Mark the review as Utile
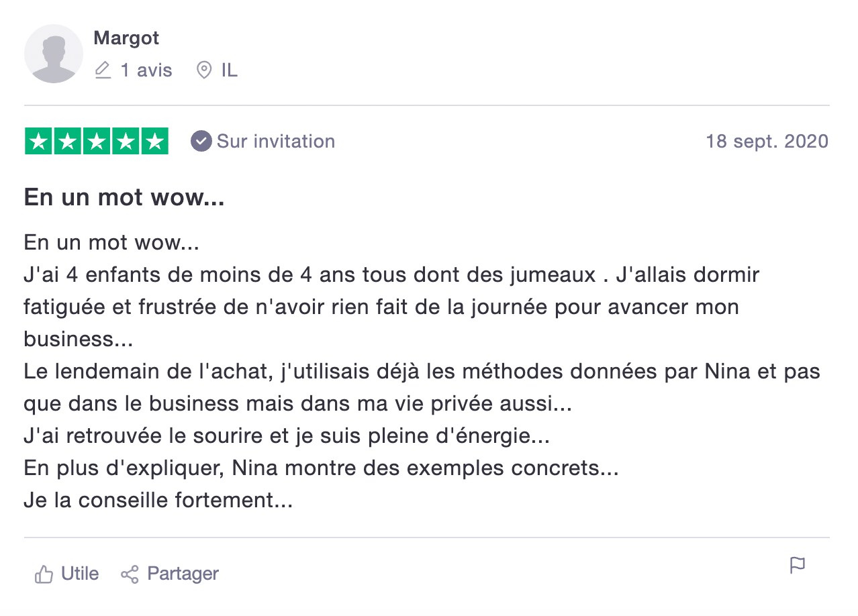This screenshot has height=616, width=858. [80, 574]
